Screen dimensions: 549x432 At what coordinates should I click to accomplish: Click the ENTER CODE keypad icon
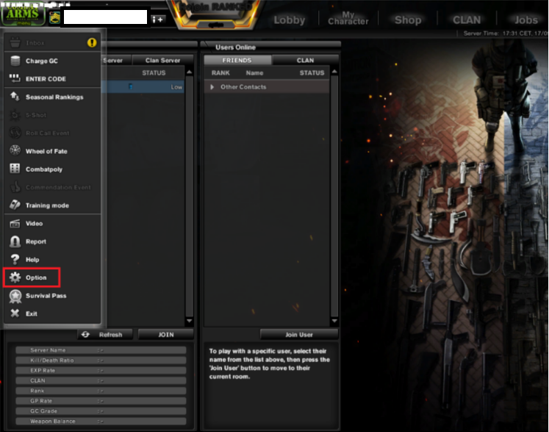(15, 78)
